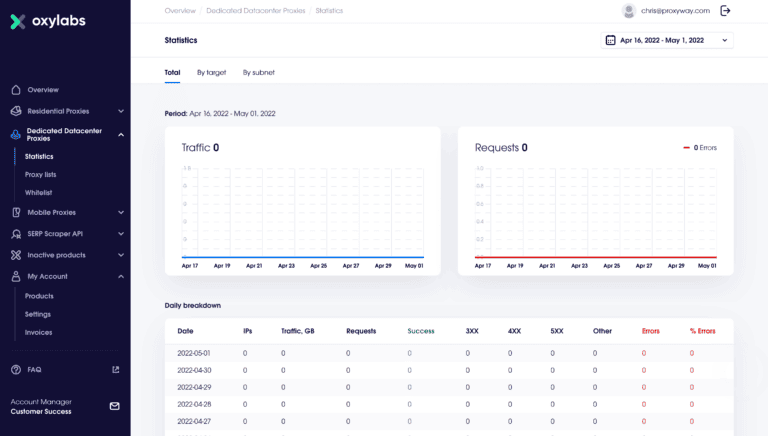Click the logout icon in header
Screen dimensions: 768x436
pyautogui.click(x=726, y=11)
